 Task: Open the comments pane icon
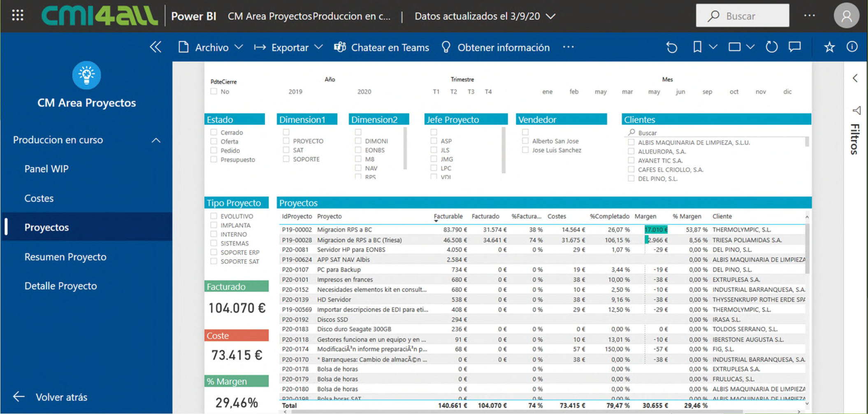[x=794, y=47]
